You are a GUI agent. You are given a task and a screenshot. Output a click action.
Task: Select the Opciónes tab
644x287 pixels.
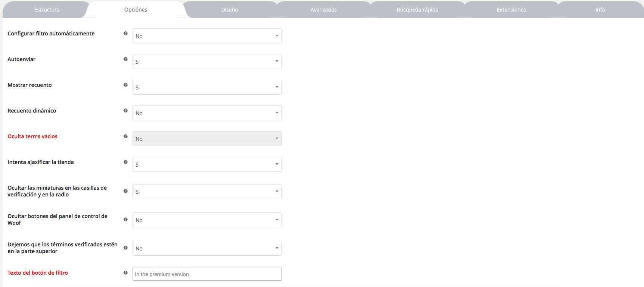point(136,10)
